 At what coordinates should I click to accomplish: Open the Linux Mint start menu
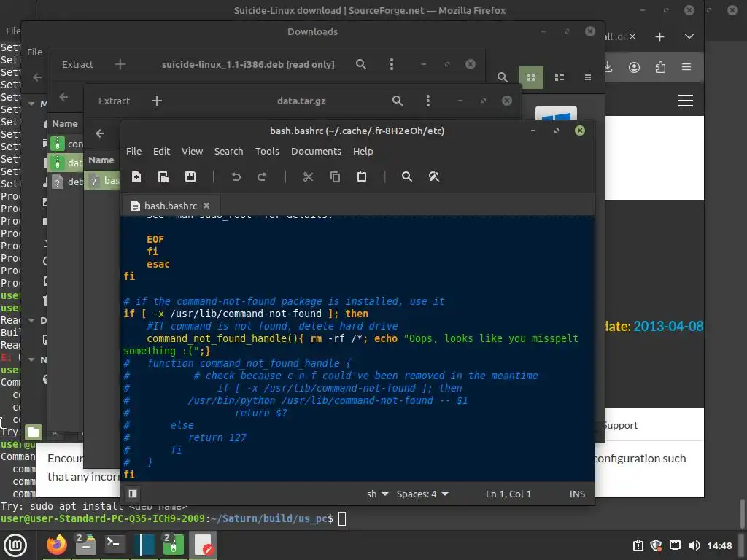click(16, 545)
